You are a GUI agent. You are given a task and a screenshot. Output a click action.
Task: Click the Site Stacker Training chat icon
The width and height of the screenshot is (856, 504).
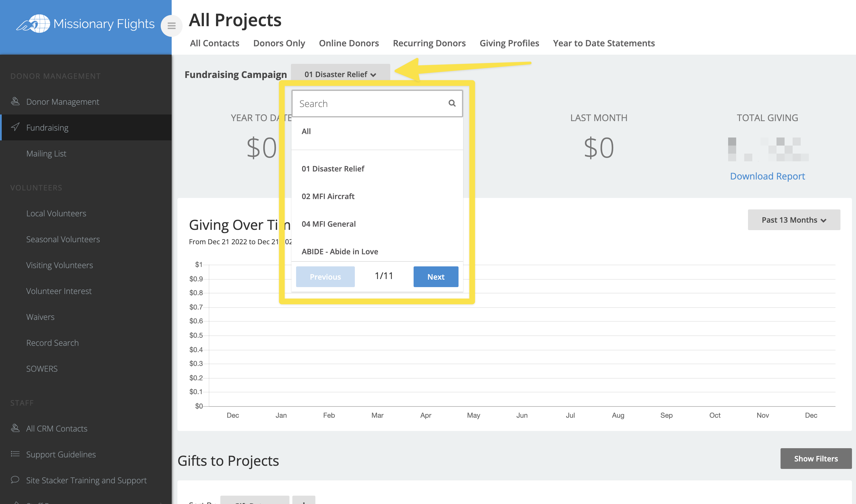tap(15, 480)
